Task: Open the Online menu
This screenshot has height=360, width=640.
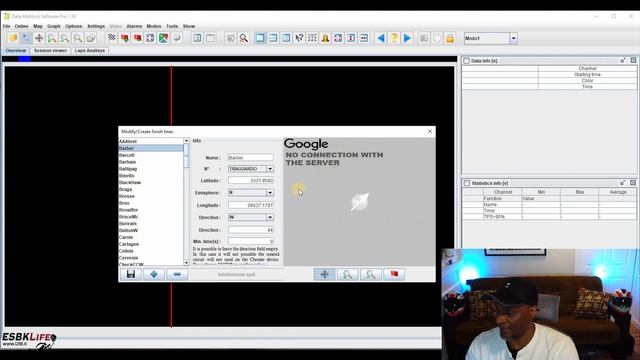Action: pos(22,26)
